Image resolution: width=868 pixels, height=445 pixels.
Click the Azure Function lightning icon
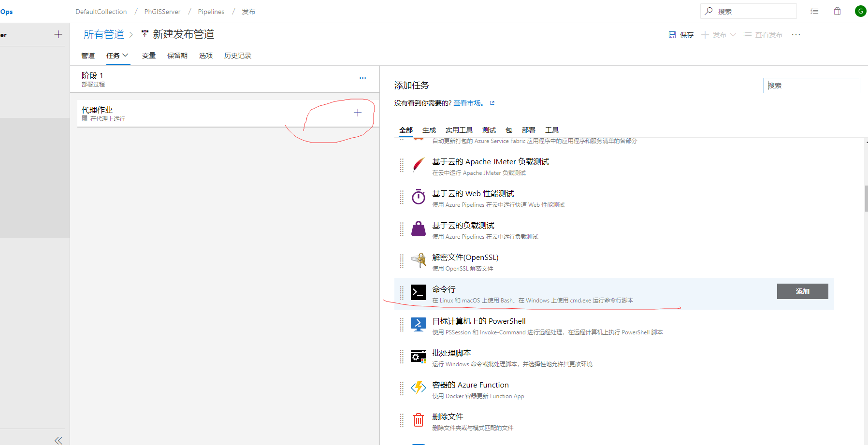click(418, 388)
